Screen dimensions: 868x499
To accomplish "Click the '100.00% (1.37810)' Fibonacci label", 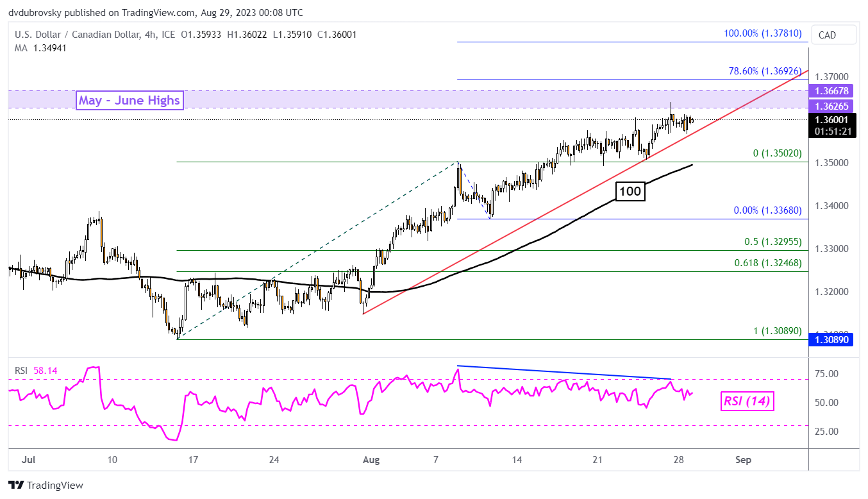I will [763, 33].
